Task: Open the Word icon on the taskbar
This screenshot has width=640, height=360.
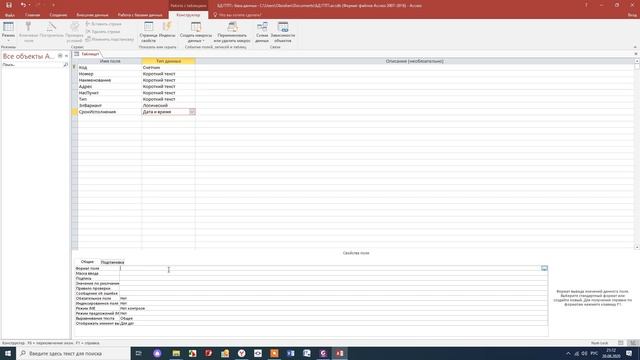Action: click(x=291, y=353)
